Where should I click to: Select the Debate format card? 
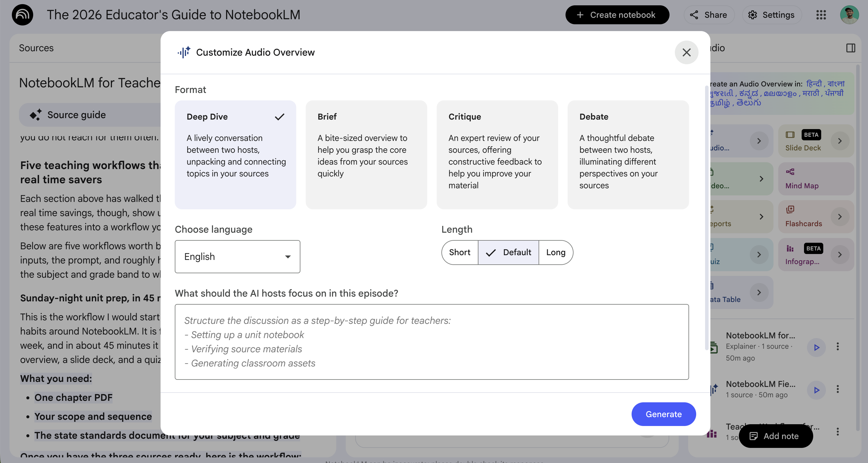[x=628, y=155]
